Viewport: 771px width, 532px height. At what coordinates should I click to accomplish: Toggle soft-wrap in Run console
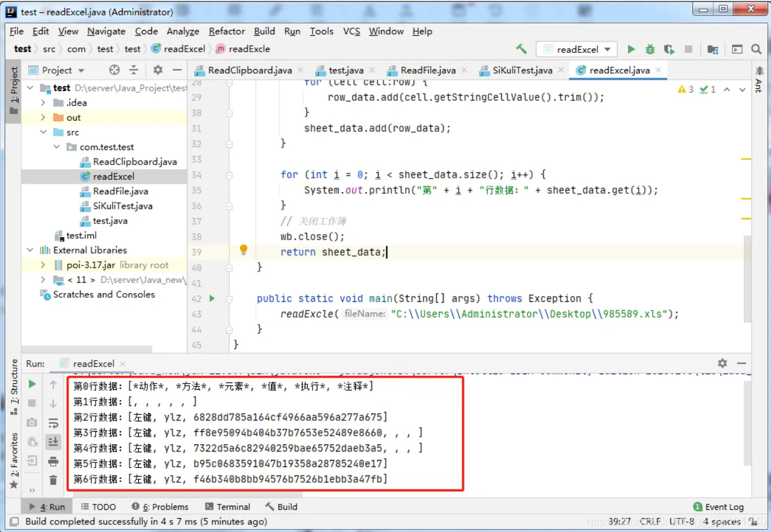(53, 423)
